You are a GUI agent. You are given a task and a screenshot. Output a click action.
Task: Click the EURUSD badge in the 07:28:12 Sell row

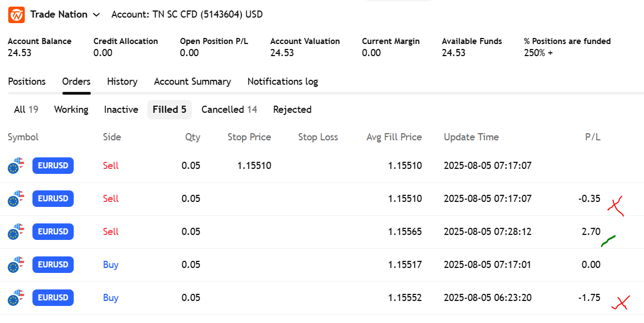[53, 232]
